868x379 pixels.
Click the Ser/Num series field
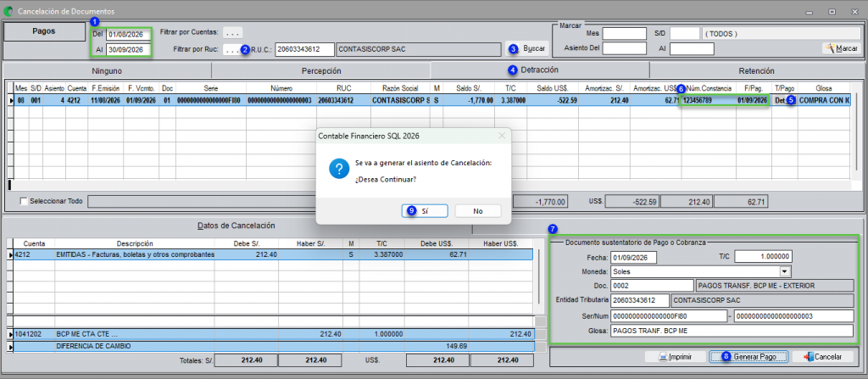[668, 315]
